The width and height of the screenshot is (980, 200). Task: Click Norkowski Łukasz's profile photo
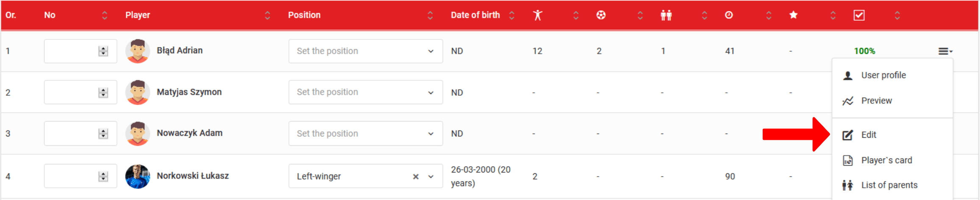tap(138, 176)
